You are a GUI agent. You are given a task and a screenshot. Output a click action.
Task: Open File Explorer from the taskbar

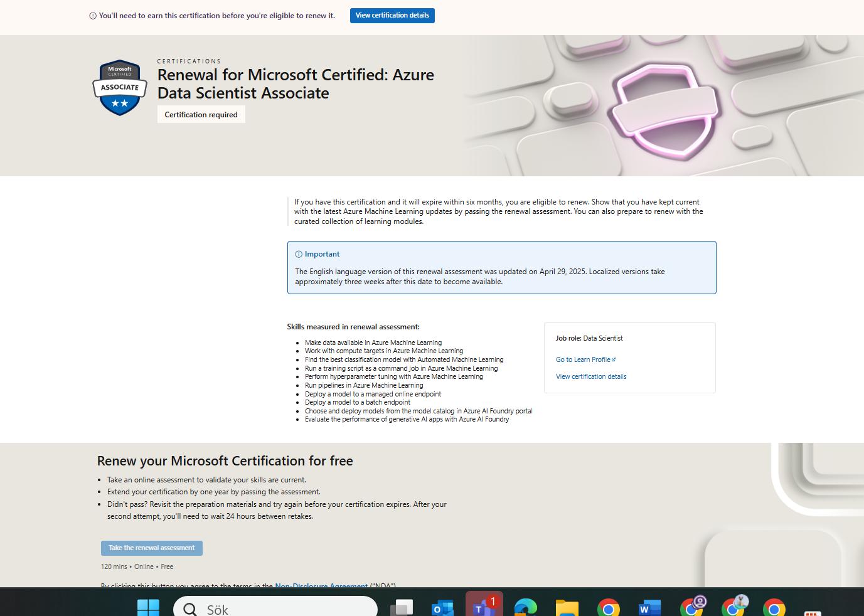click(567, 607)
